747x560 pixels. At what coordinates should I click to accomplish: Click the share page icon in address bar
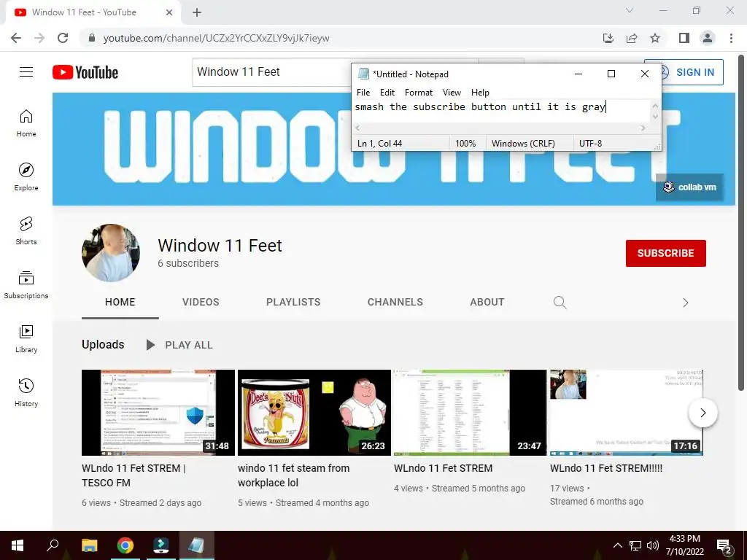pyautogui.click(x=632, y=38)
